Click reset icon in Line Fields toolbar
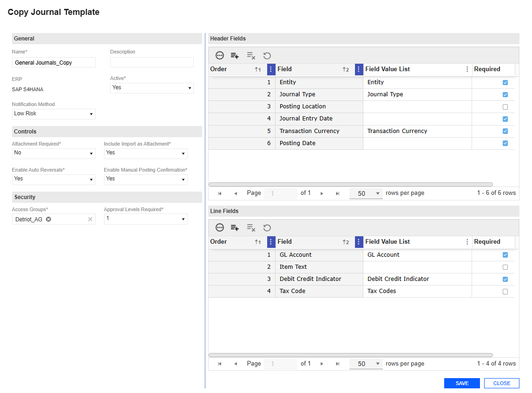Viewport: 532px width, 393px height. (x=267, y=227)
